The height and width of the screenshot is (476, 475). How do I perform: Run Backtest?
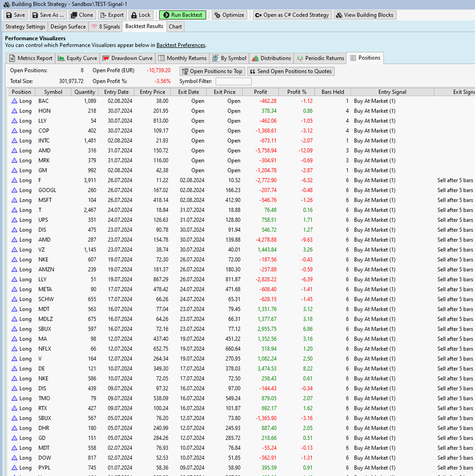(183, 15)
